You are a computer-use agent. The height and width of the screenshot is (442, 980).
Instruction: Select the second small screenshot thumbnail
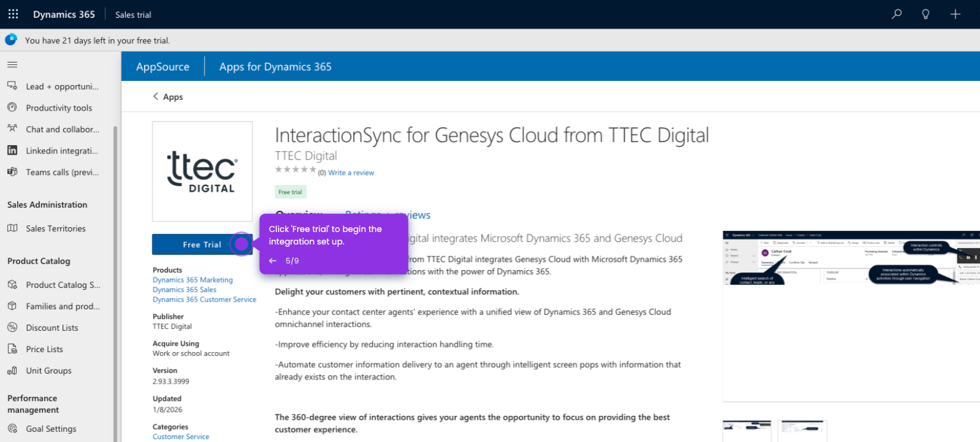(x=802, y=431)
